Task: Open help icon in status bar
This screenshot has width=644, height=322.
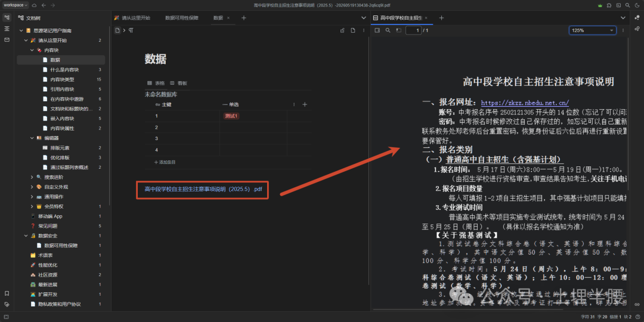Action: (x=637, y=317)
